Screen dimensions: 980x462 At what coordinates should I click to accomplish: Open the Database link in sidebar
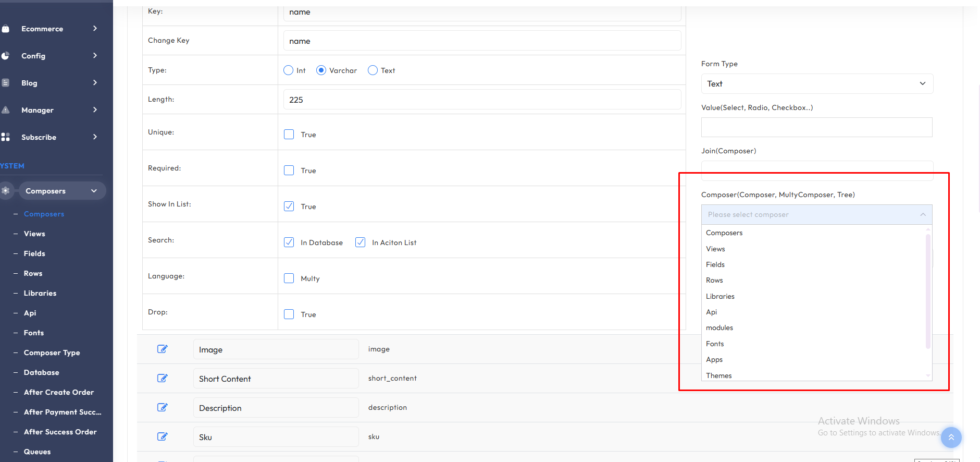click(x=41, y=372)
